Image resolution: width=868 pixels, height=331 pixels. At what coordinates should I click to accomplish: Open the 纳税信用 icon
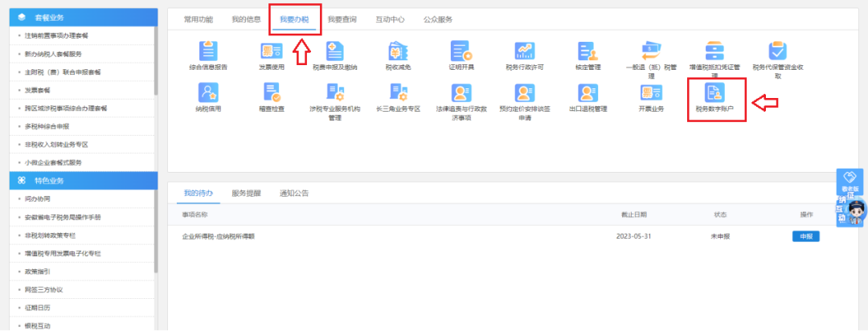pos(208,92)
